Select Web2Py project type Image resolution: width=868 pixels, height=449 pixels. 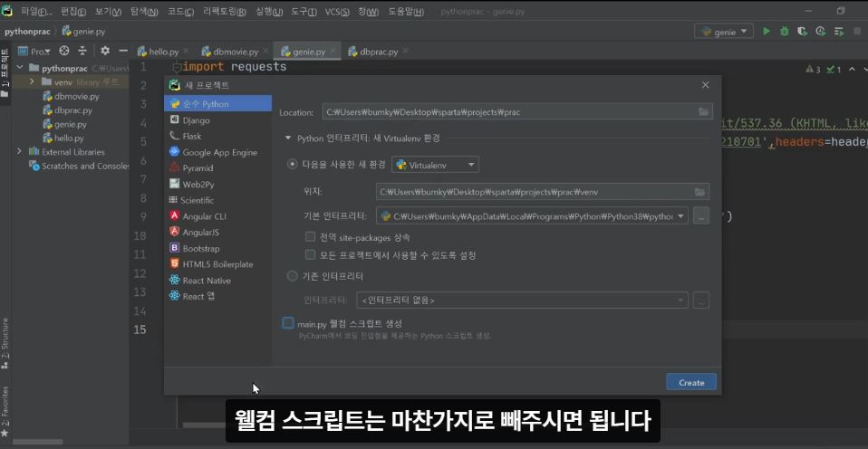pyautogui.click(x=217, y=184)
